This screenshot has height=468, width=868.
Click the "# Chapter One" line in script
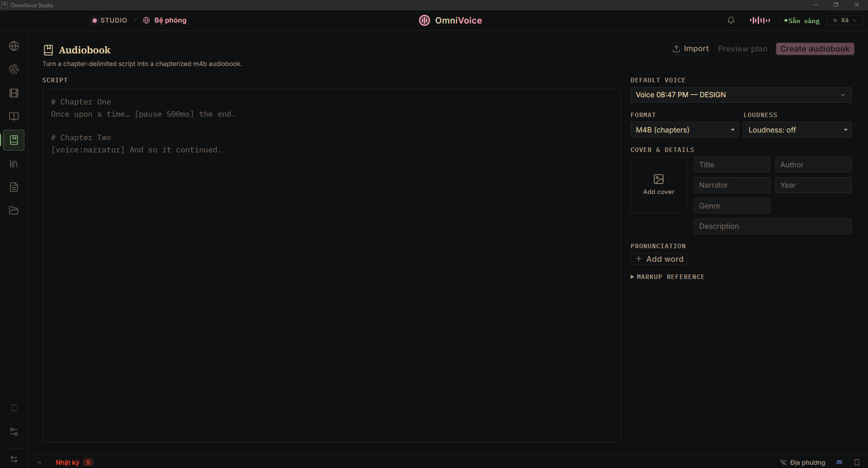(x=81, y=102)
